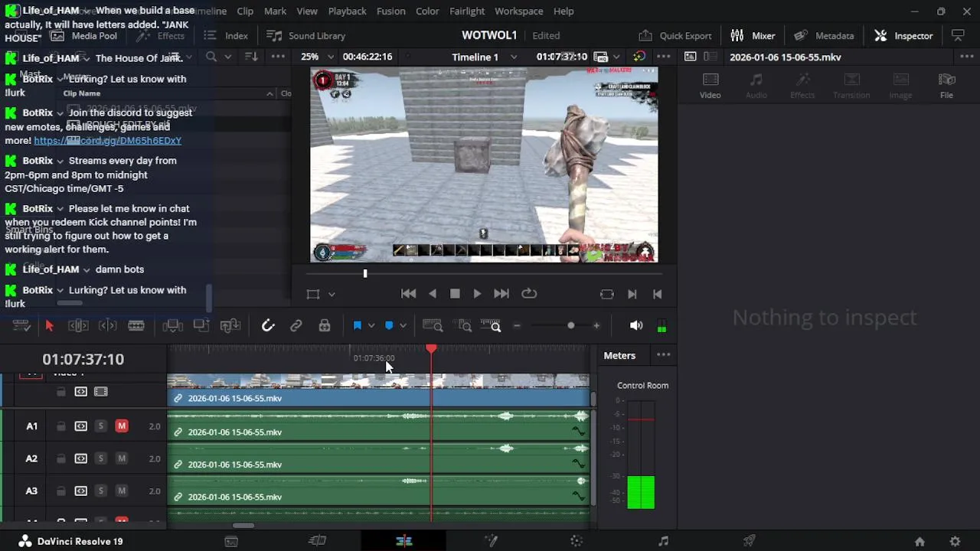The height and width of the screenshot is (551, 980).
Task: Switch to the Inspector File tab
Action: pyautogui.click(x=947, y=86)
